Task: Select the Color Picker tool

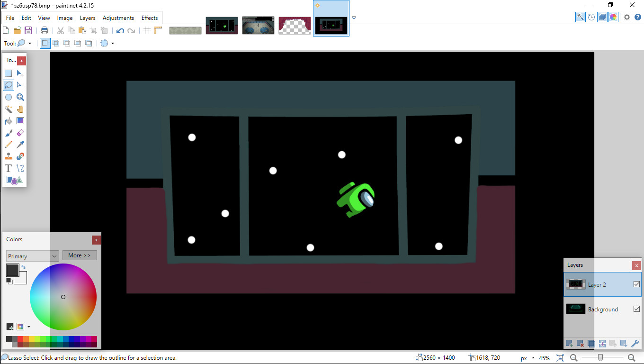Action: click(20, 144)
